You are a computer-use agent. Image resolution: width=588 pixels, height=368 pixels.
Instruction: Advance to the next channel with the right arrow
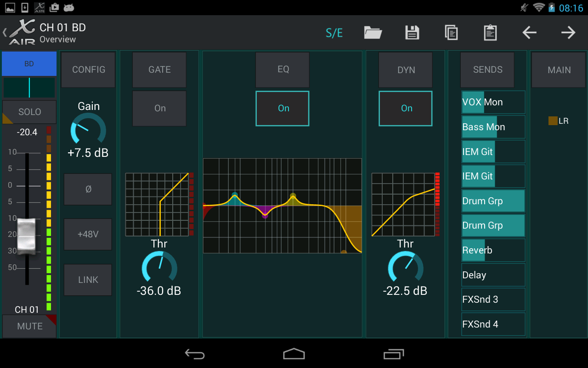568,32
